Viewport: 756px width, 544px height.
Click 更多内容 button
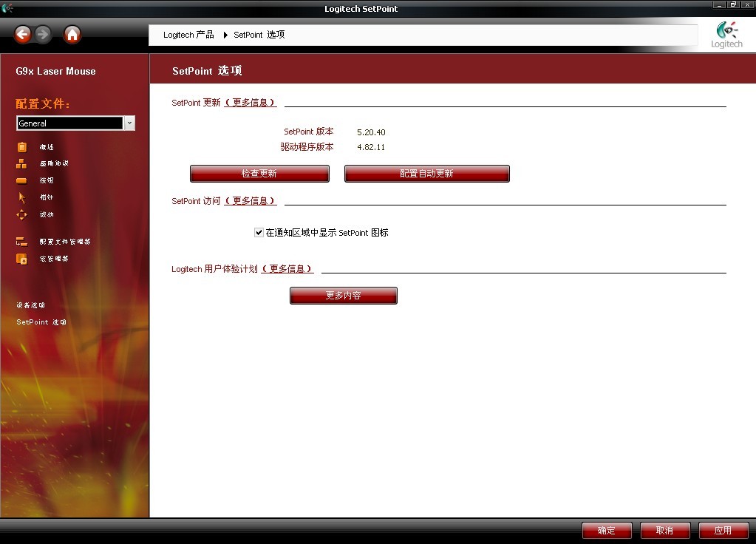coord(344,296)
